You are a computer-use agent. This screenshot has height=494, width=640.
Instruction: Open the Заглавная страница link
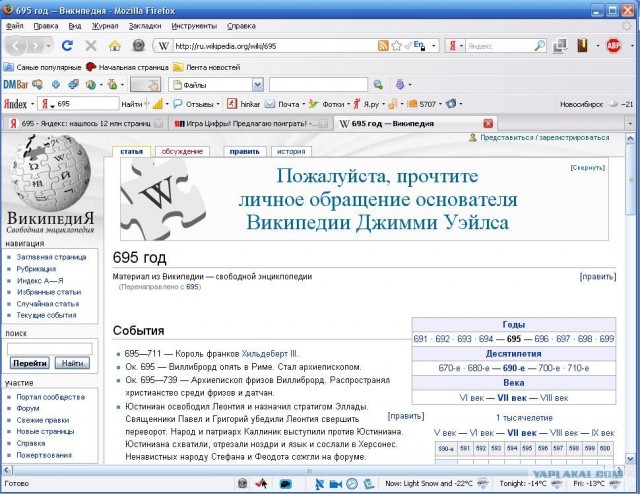pos(51,257)
